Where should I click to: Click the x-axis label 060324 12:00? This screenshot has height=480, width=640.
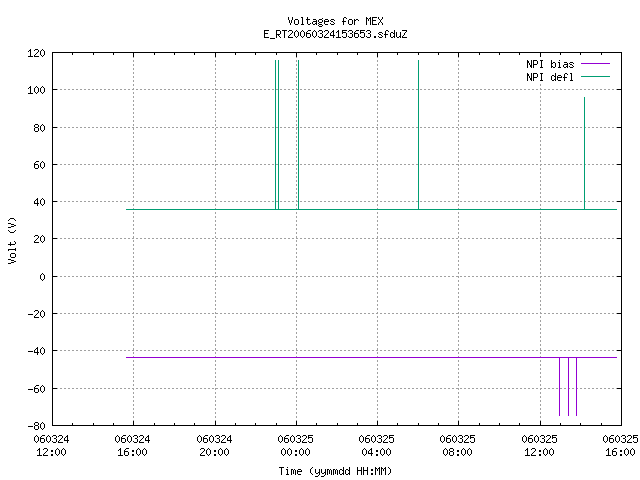pos(51,446)
